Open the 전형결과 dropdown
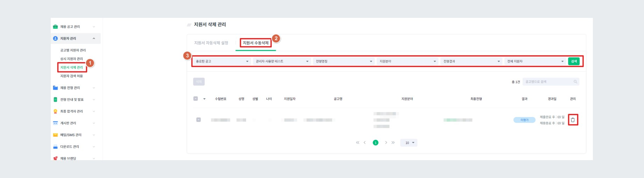644x178 pixels. click(471, 61)
